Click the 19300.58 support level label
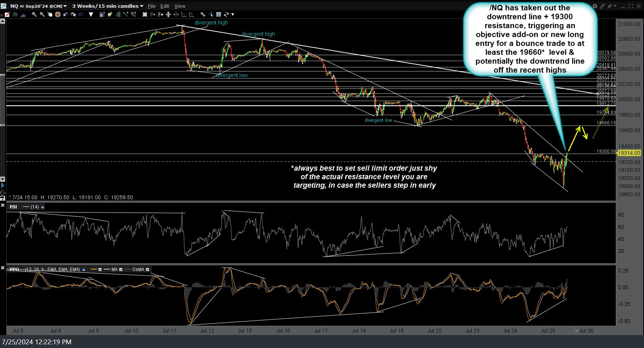 [x=606, y=151]
